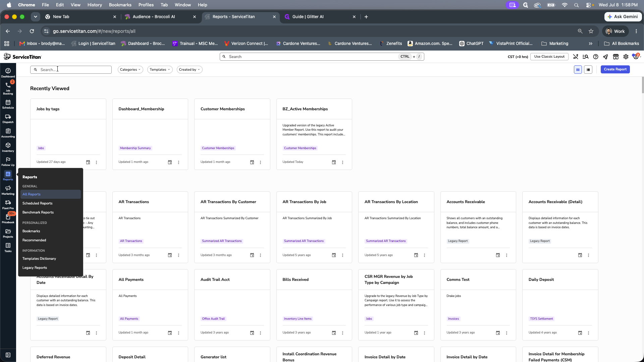Select Scheduled Reports menu entry
Viewport: 644px width, 362px height.
click(x=50, y=203)
